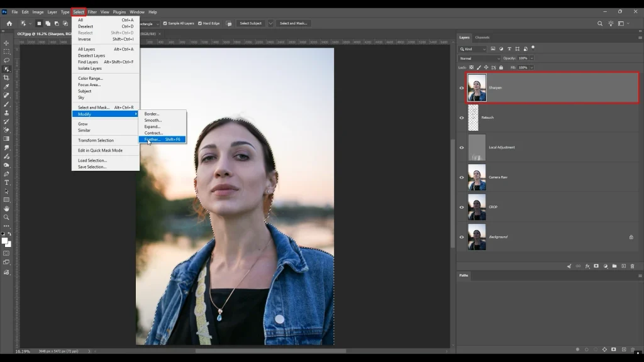Screen dimensions: 644x362
Task: Open the Fill dropdown arrow
Action: [x=531, y=67]
